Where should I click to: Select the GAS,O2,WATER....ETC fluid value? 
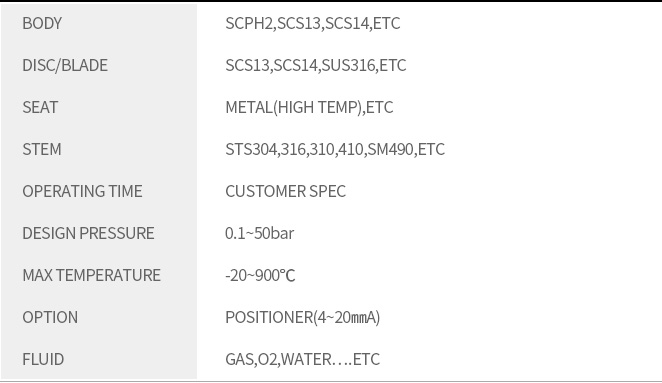tap(302, 359)
